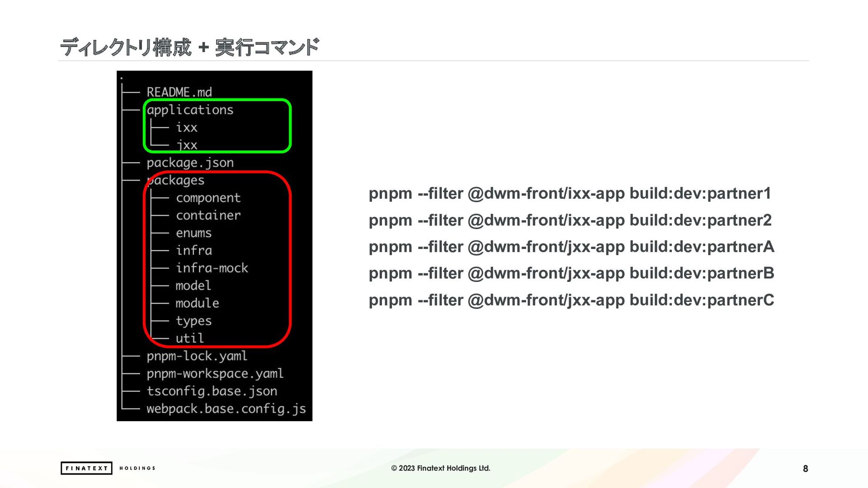Select the util package
This screenshot has width=868, height=488.
(x=190, y=338)
